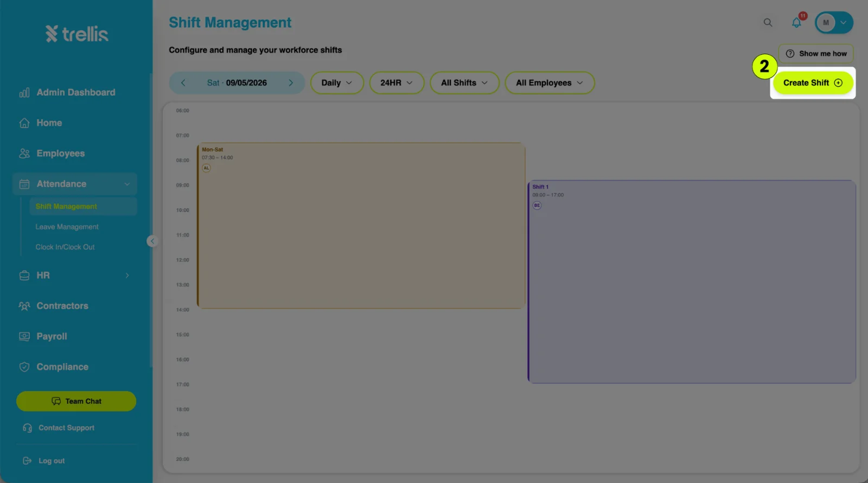Screen dimensions: 868x483
Task: Go to the next day arrow
Action: [291, 83]
